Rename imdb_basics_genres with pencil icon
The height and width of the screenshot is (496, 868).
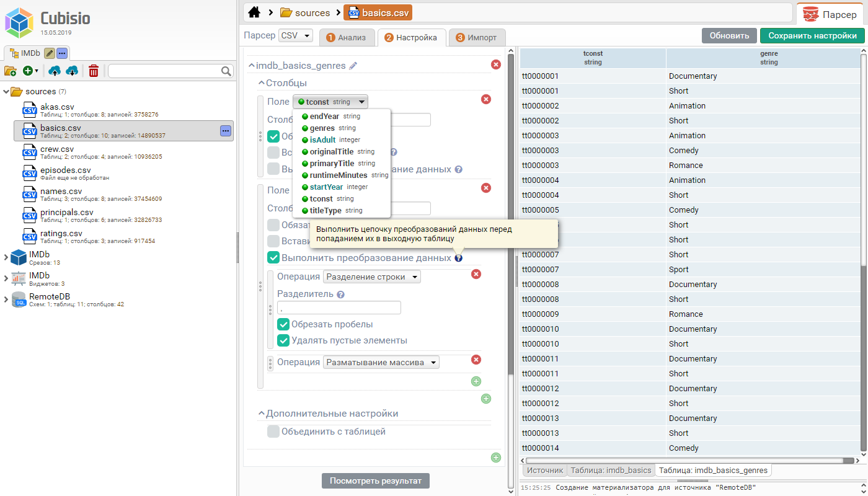point(353,66)
